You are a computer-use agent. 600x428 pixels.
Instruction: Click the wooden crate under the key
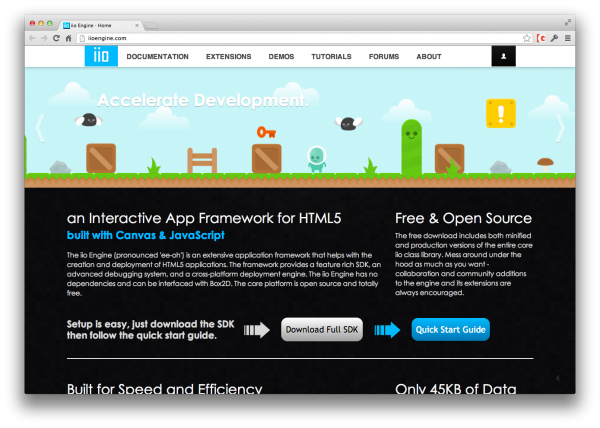(x=267, y=158)
